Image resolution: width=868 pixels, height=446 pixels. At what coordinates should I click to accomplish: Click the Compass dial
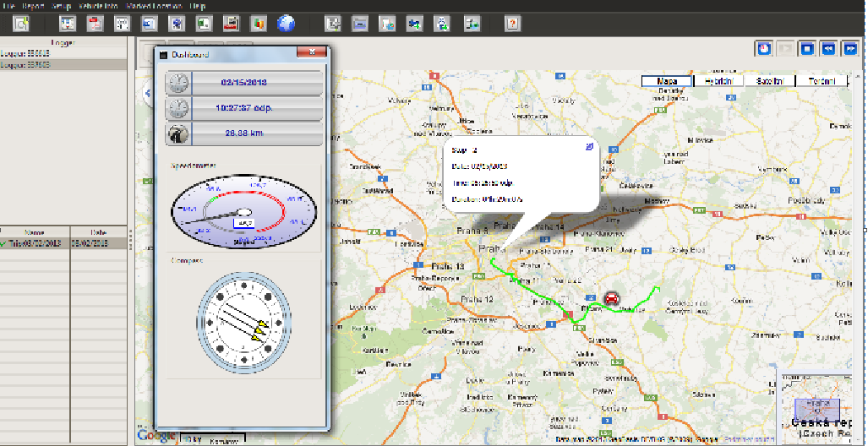243,322
